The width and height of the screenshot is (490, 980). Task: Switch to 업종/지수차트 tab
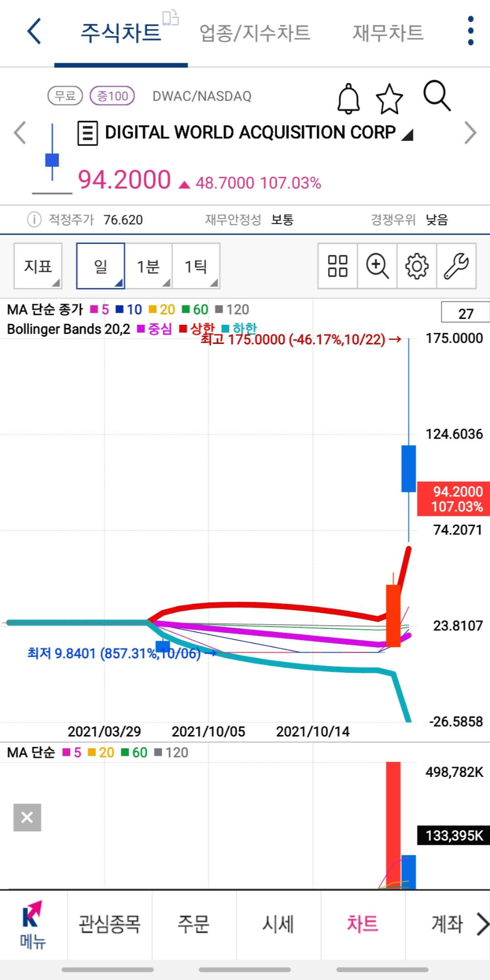click(255, 33)
